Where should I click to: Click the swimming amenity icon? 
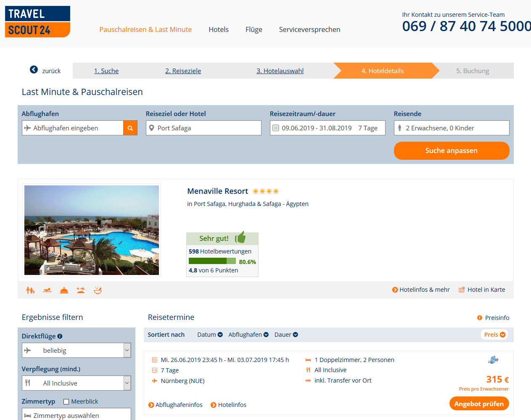tap(47, 290)
